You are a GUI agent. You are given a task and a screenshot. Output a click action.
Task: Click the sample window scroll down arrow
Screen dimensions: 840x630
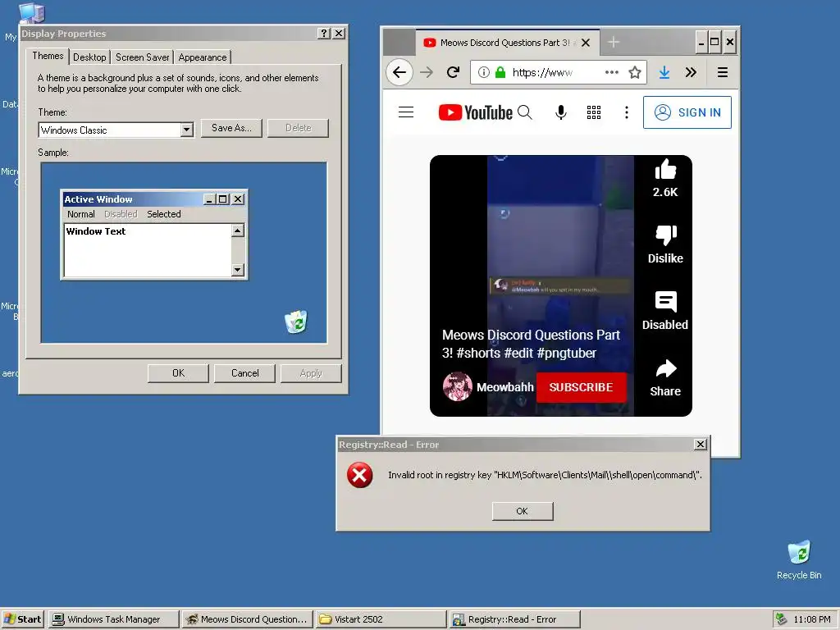[238, 269]
